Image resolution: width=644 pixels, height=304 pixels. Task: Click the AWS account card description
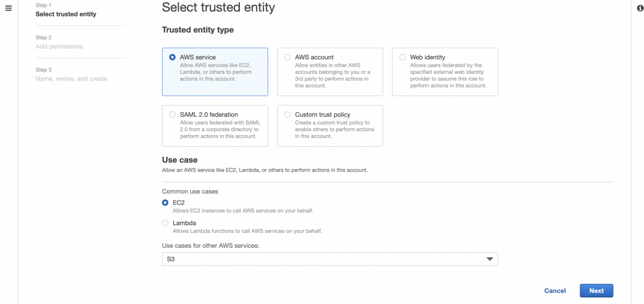pyautogui.click(x=333, y=76)
